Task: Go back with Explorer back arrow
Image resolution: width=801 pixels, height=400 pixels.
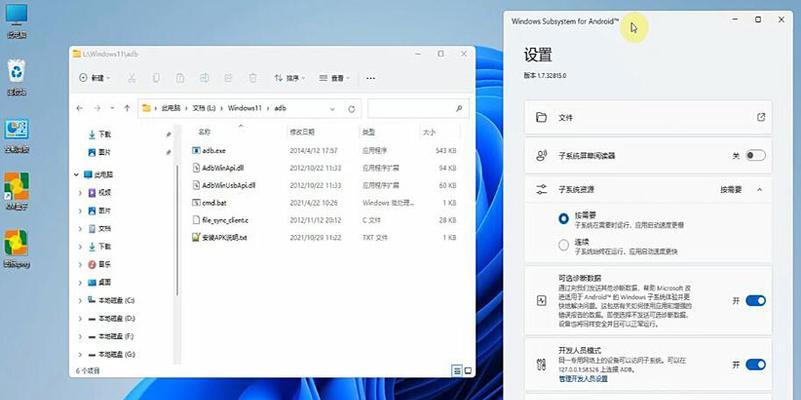Action: click(80, 108)
